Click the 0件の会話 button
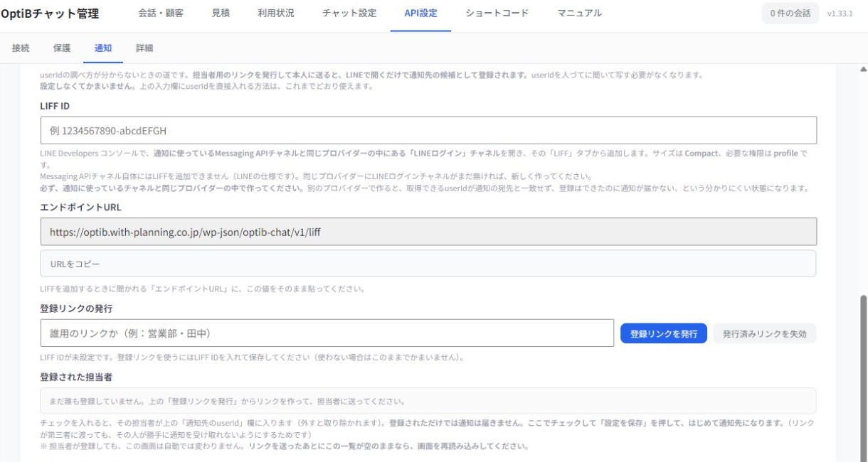Viewport: 868px width, 462px height. tap(790, 14)
